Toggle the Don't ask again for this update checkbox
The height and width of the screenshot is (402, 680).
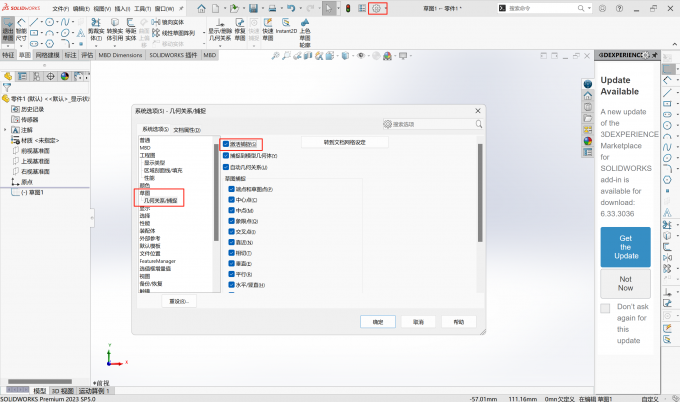coord(605,308)
